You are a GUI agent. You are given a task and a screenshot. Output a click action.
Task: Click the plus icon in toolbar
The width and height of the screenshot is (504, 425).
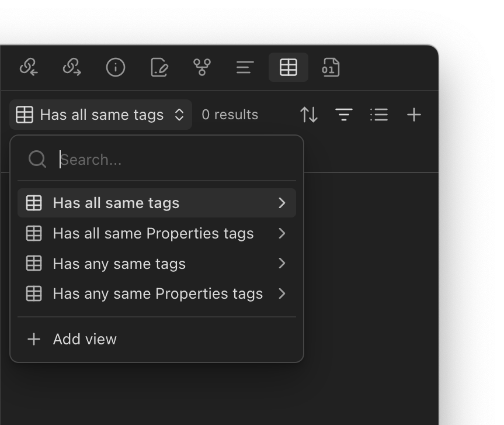pos(413,115)
